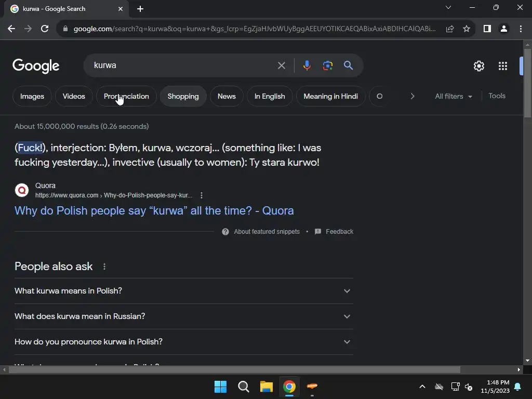532x399 pixels.
Task: Open the All filters dropdown
Action: click(454, 96)
